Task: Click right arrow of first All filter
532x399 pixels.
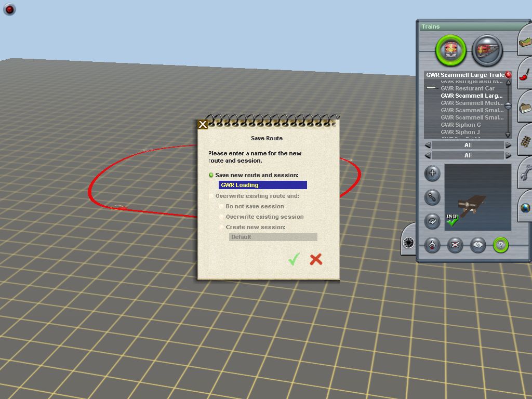Action: [508, 145]
